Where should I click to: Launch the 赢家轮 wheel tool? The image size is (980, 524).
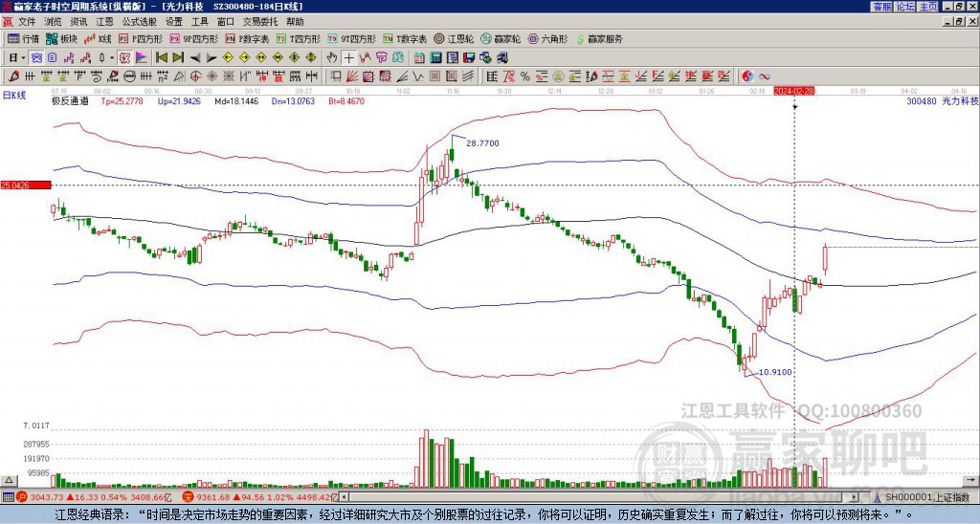(501, 38)
